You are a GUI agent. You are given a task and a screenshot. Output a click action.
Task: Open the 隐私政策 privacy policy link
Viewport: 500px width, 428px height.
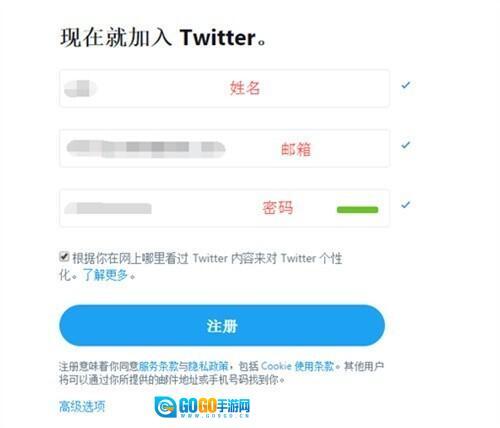(x=208, y=366)
